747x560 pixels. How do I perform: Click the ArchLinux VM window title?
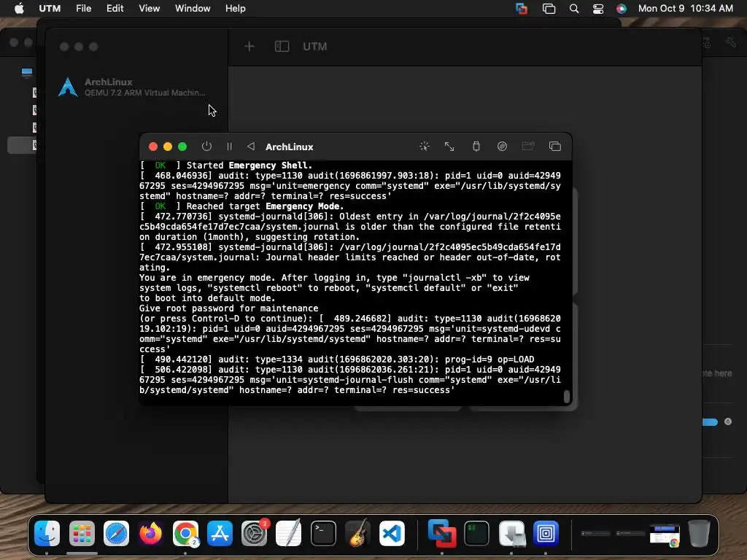289,147
